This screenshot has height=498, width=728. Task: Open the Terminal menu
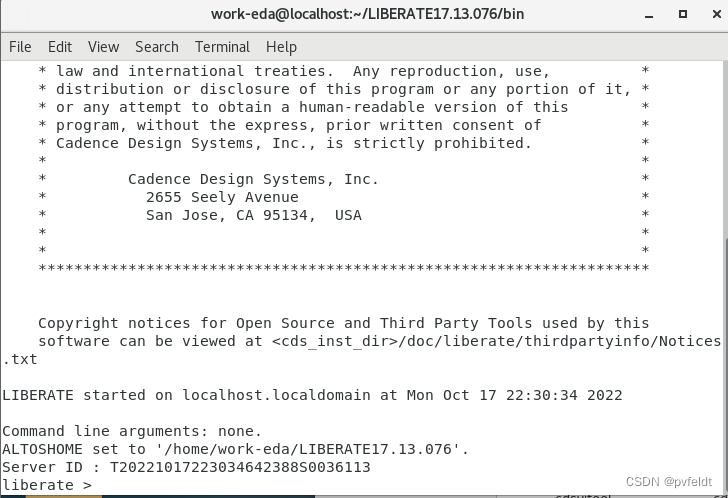point(222,47)
